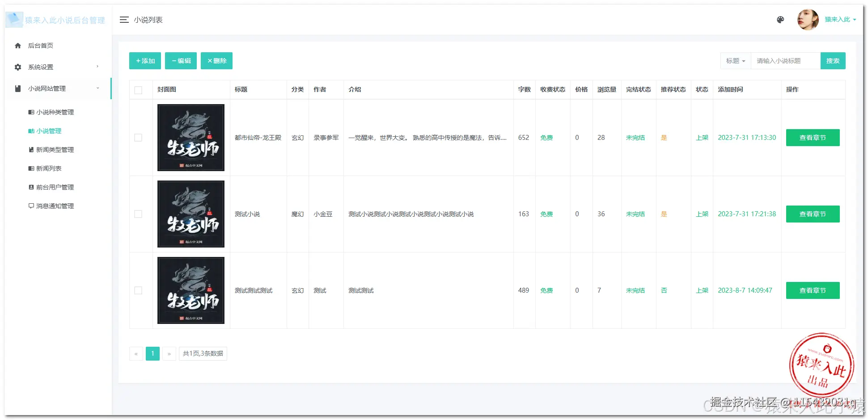This screenshot has height=420, width=868.
Task: Click the word count 652
Action: (x=524, y=138)
